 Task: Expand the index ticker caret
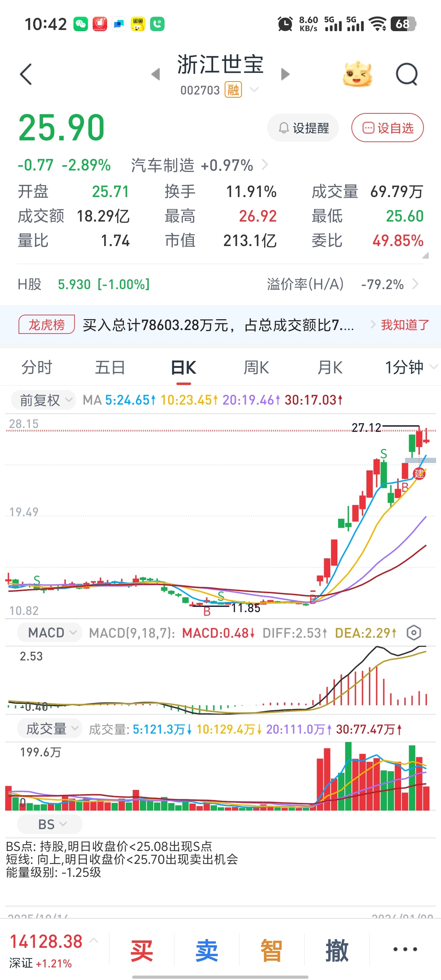point(93,941)
